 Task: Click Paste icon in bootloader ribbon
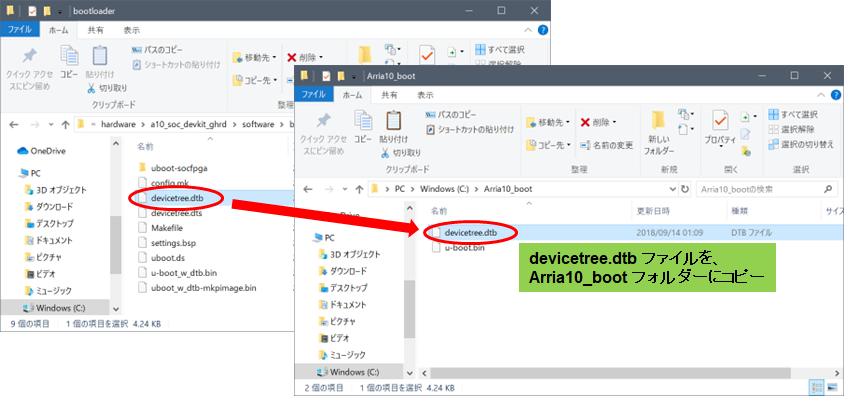pyautogui.click(x=100, y=62)
